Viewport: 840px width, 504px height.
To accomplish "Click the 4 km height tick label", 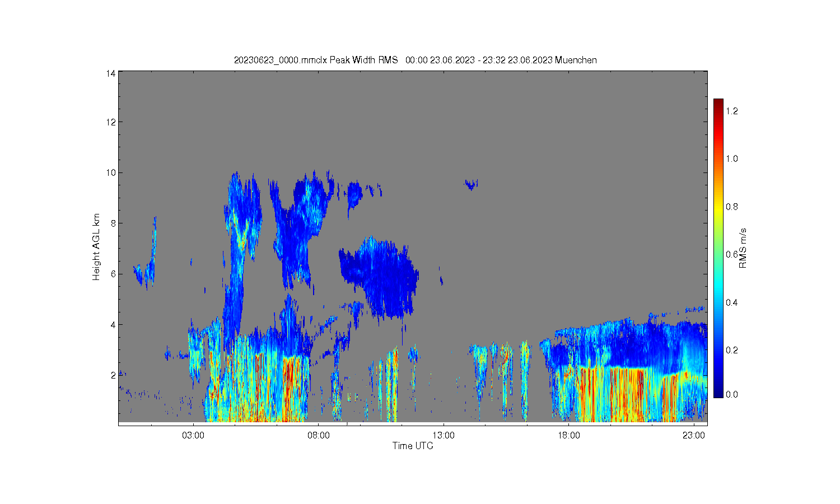I will 114,324.
